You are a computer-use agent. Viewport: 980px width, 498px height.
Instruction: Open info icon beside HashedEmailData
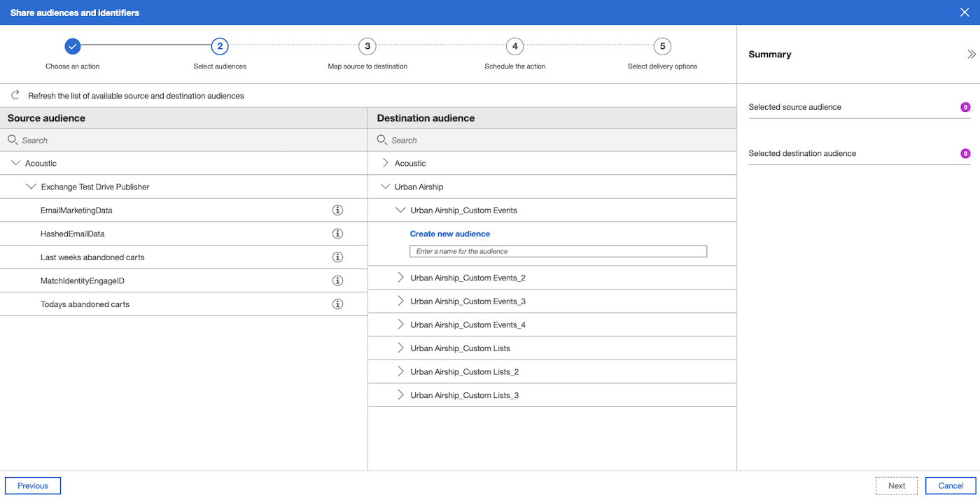click(337, 234)
